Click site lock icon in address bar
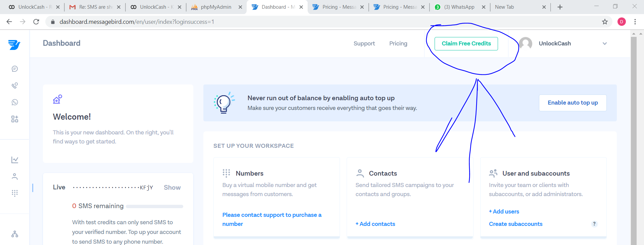 (52, 22)
